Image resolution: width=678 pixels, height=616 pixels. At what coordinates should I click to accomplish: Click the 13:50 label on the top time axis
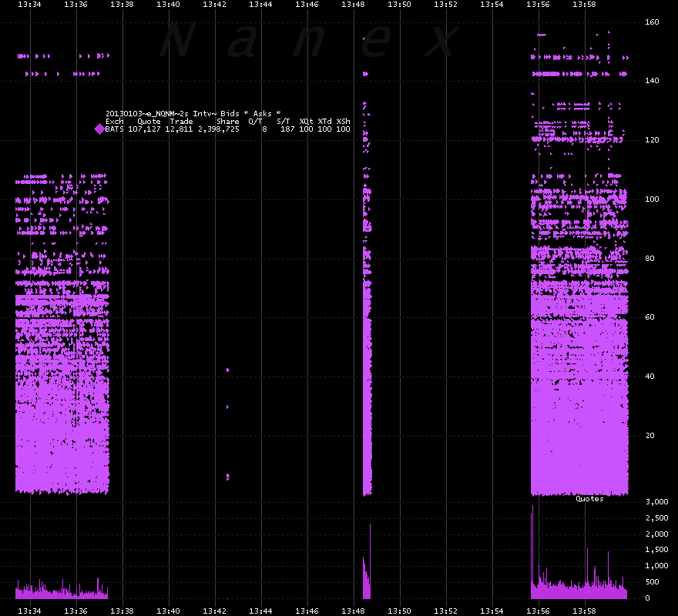pos(399,5)
